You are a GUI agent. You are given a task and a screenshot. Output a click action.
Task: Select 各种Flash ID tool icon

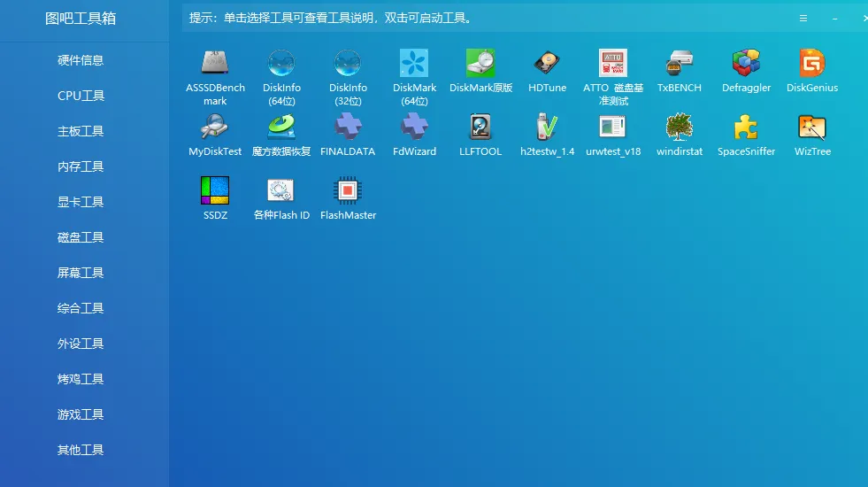coord(281,190)
